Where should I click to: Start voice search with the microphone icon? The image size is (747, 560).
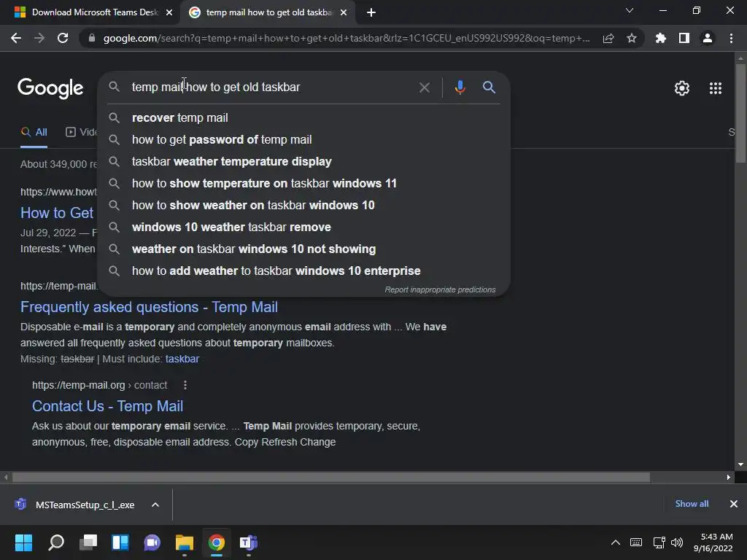pyautogui.click(x=460, y=87)
